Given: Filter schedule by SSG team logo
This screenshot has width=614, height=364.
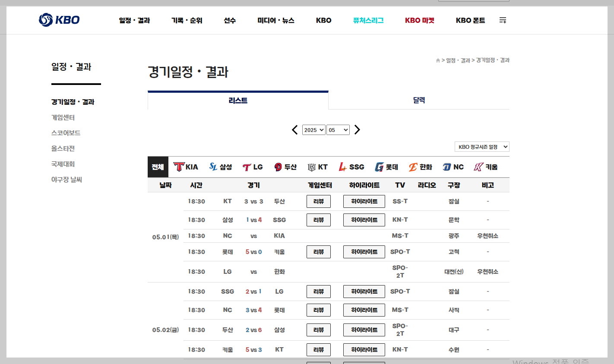Looking at the screenshot, I should [351, 167].
